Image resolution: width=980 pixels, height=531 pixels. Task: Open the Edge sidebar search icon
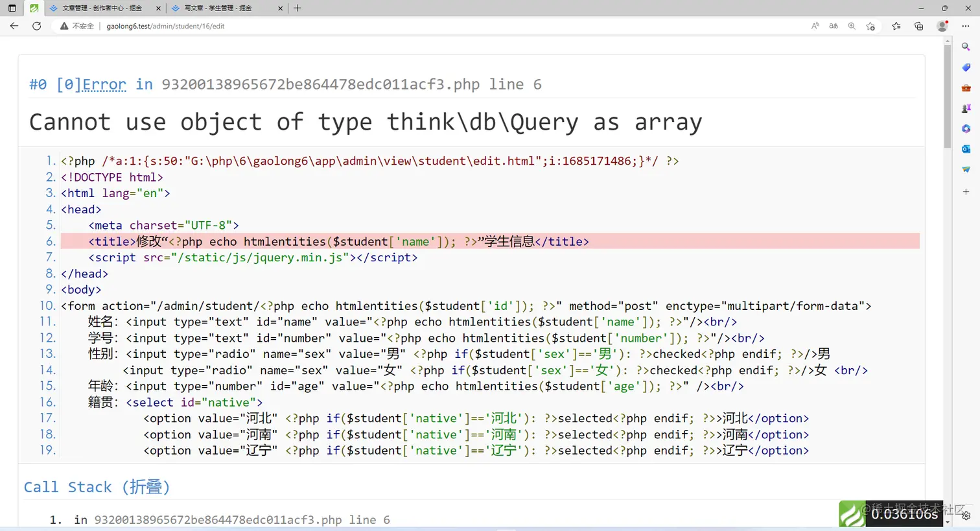(x=966, y=47)
